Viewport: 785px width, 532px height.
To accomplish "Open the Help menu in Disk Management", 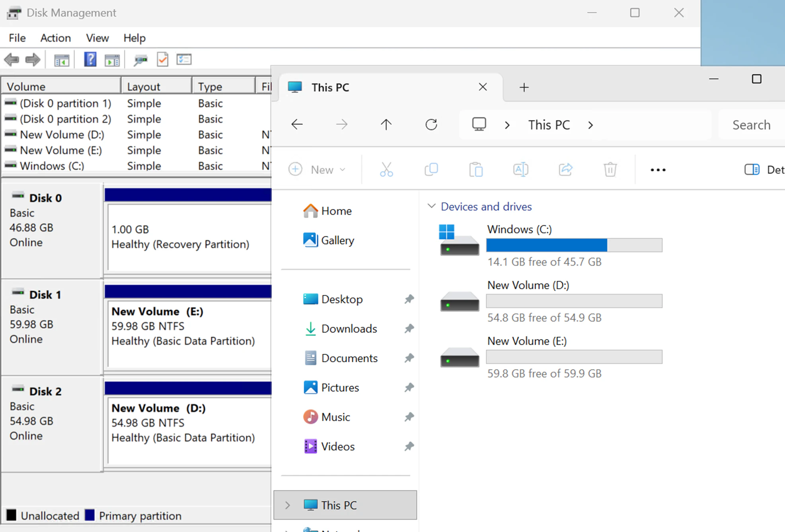I will 134,38.
